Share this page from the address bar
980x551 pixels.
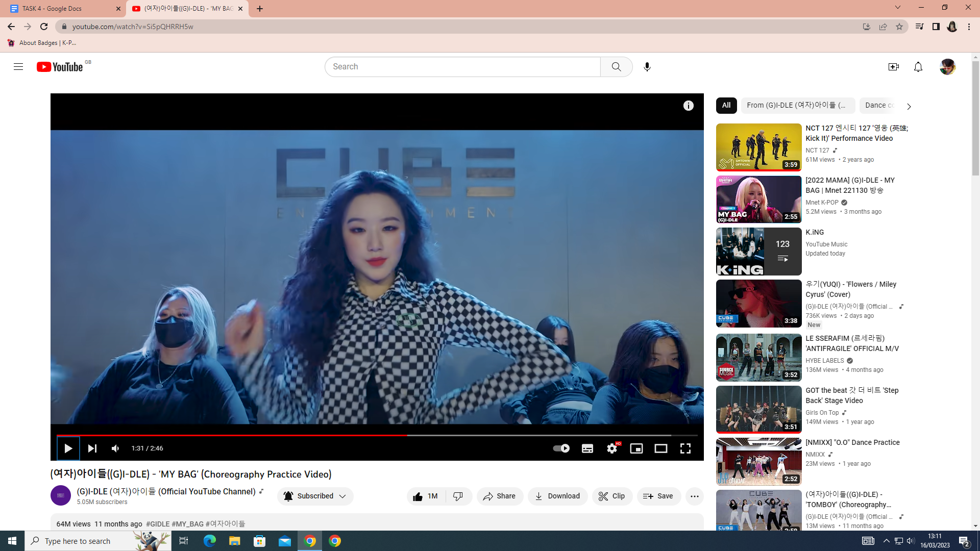(x=883, y=27)
